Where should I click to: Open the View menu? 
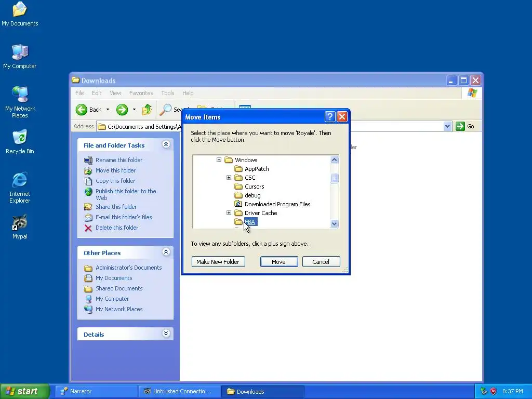coord(115,93)
